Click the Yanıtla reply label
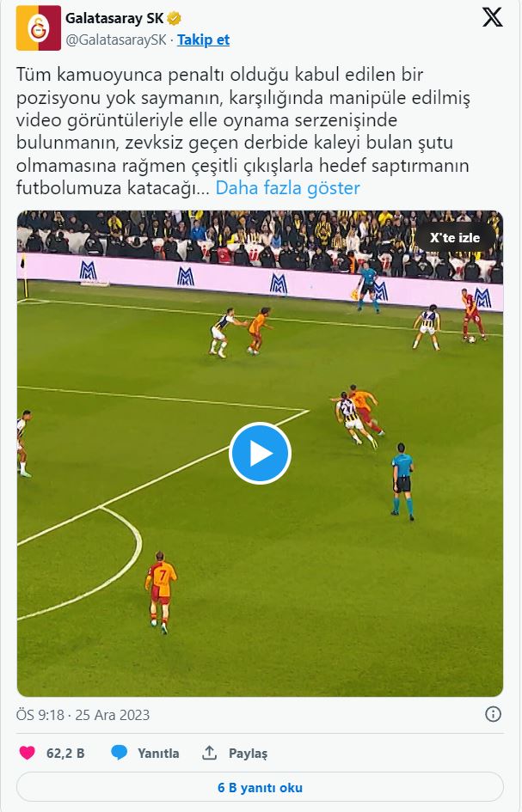Image resolution: width=522 pixels, height=812 pixels. [158, 753]
